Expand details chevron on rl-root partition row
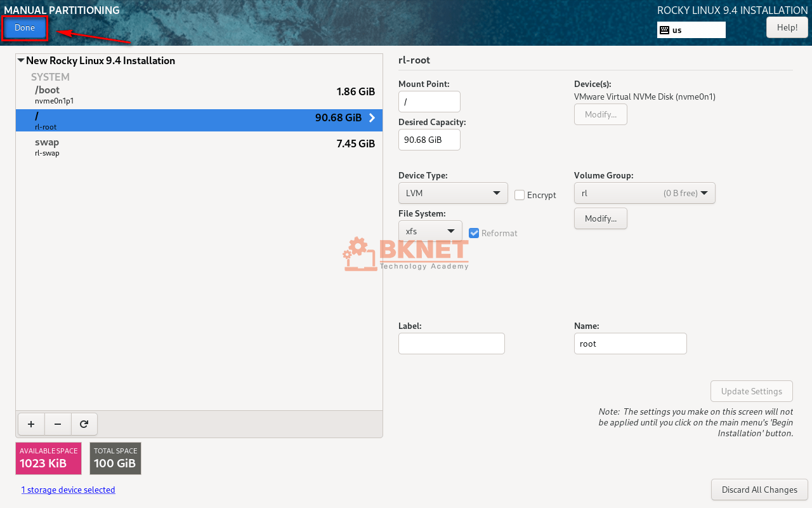The height and width of the screenshot is (508, 812). [372, 117]
